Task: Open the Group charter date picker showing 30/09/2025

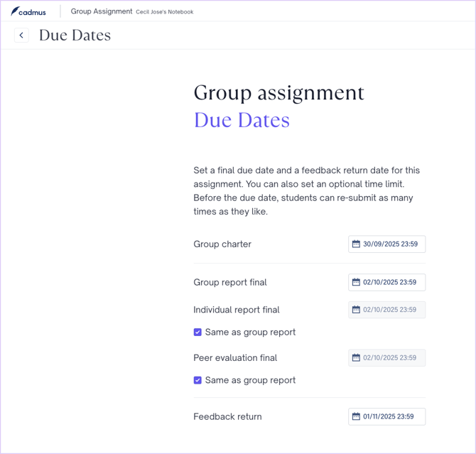Action: 390,244
